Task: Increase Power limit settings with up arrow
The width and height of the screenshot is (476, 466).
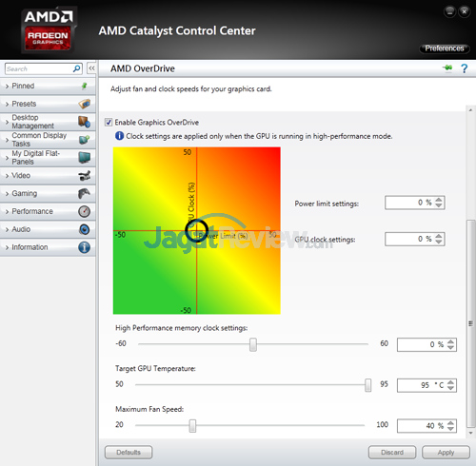Action: 439,200
